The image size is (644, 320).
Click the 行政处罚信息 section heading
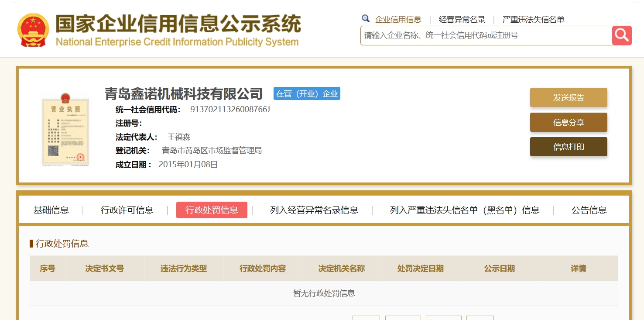click(62, 244)
